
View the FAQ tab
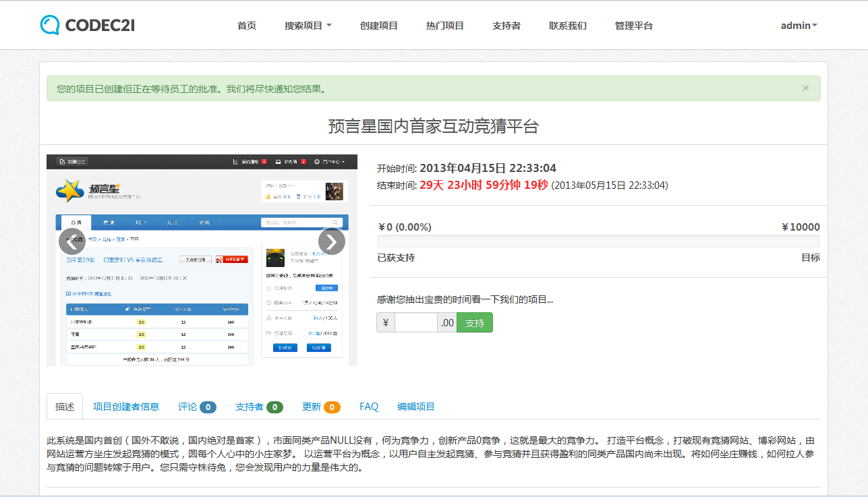pyautogui.click(x=369, y=407)
